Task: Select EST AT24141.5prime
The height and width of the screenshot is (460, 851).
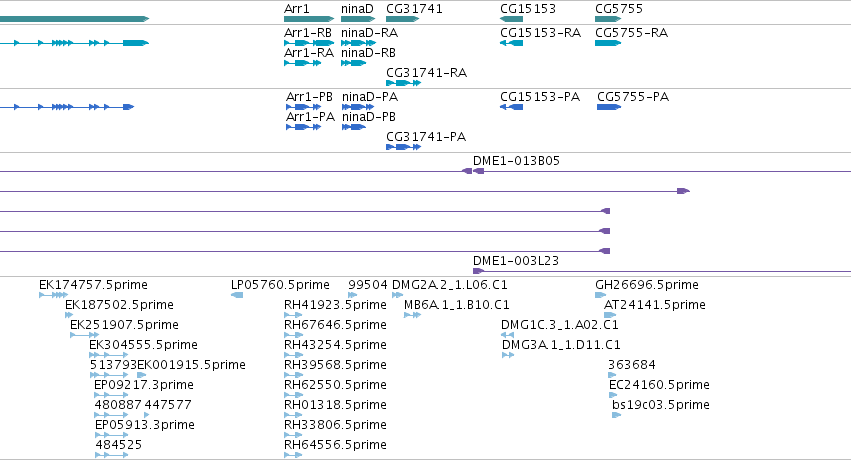Action: (655, 305)
